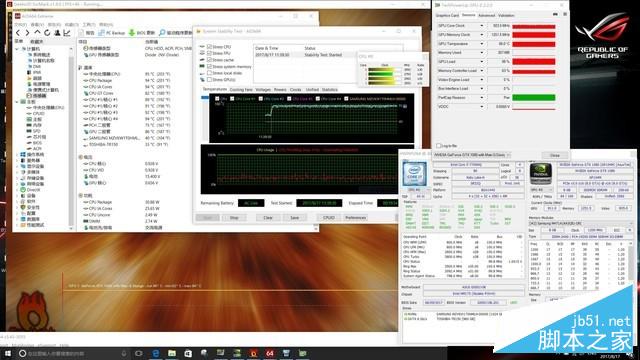Viewport: 640px width, 360px height.
Task: Click Intel Core i7 logo in HWiNFO
Action: click(414, 174)
